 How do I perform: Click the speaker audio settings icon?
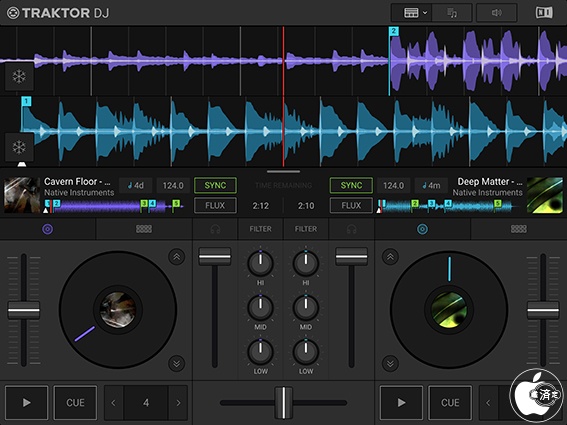[496, 13]
